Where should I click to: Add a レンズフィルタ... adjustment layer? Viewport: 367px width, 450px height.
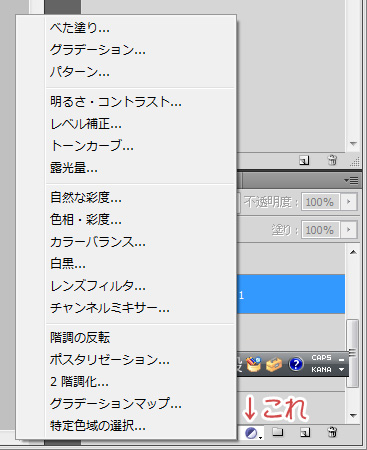[x=141, y=286]
